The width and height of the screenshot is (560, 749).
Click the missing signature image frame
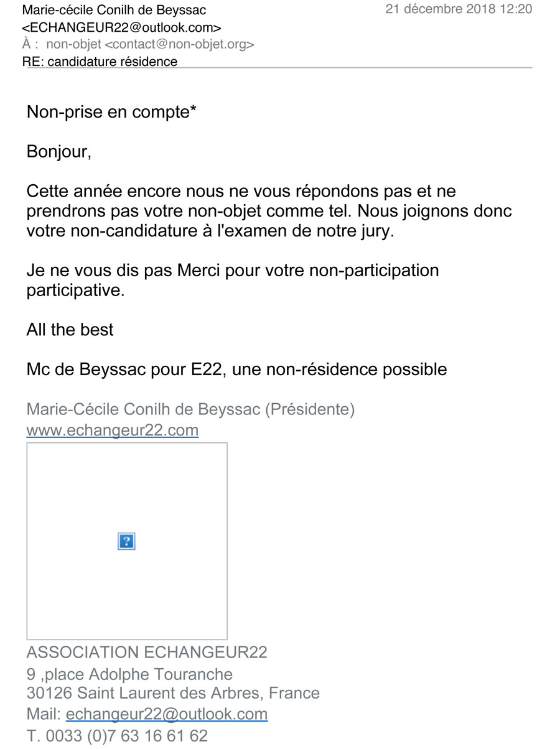tap(127, 541)
